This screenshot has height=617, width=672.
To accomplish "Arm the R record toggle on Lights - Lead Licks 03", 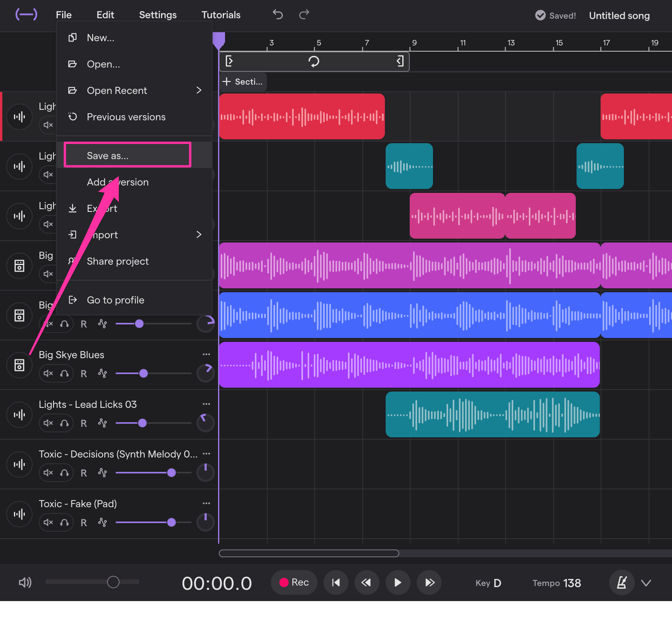I will tap(83, 423).
